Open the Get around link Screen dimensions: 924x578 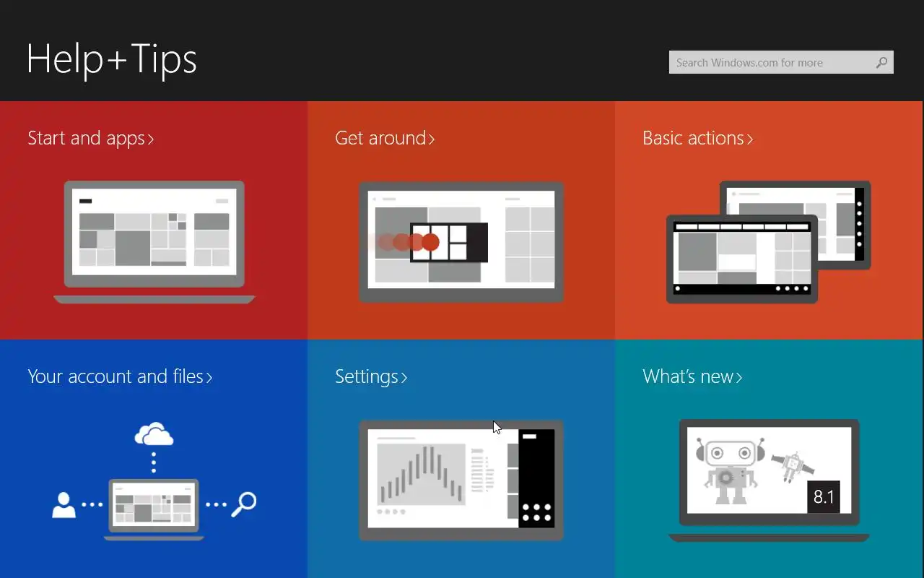(x=385, y=138)
